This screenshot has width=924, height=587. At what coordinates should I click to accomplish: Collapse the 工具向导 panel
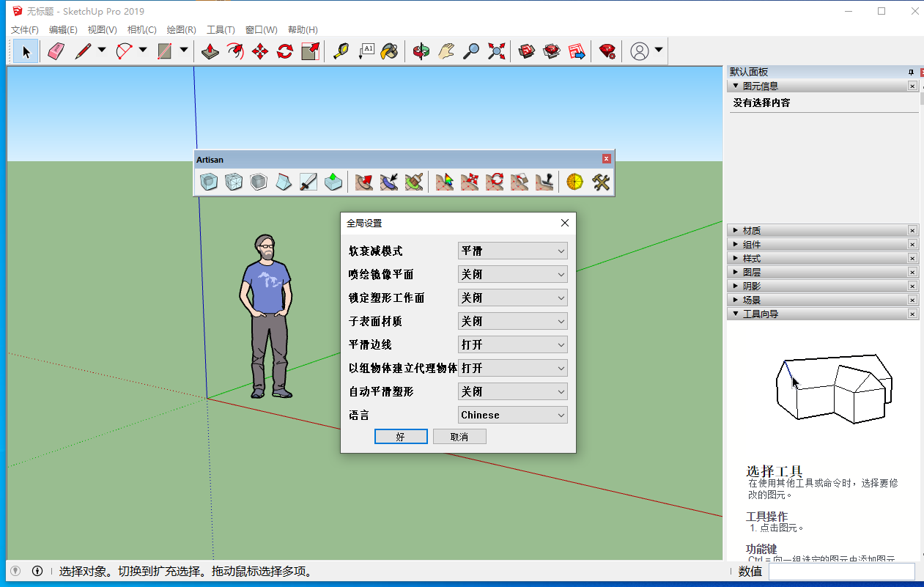pyautogui.click(x=760, y=314)
